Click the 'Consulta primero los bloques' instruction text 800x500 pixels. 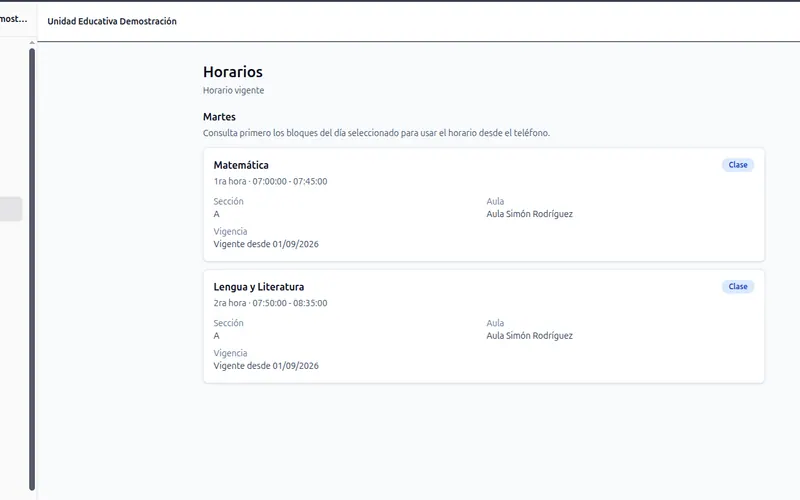(376, 133)
